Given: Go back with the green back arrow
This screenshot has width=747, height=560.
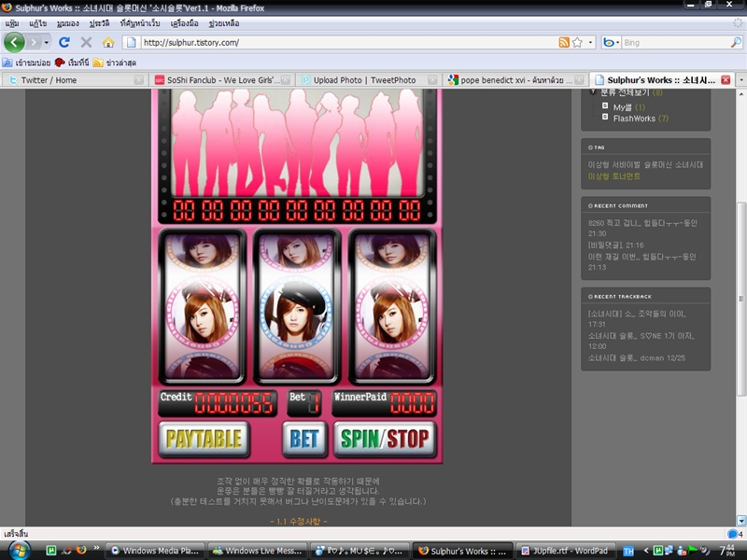Looking at the screenshot, I should tap(14, 42).
